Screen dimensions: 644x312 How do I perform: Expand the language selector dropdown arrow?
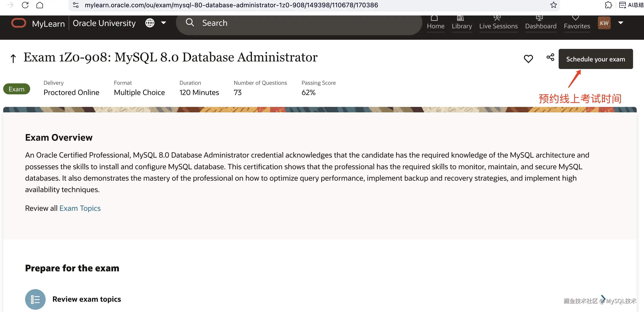point(163,23)
